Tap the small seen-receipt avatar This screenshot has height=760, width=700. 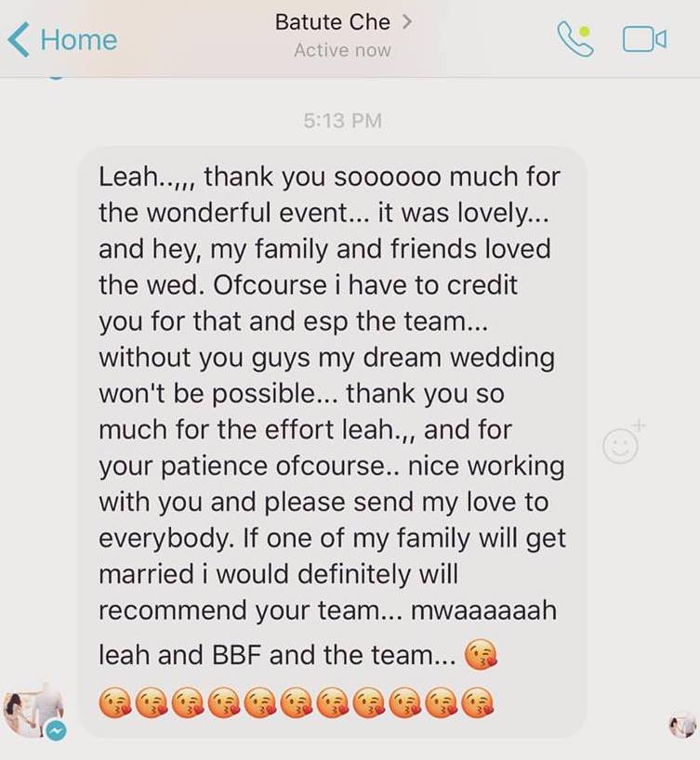coord(683,724)
